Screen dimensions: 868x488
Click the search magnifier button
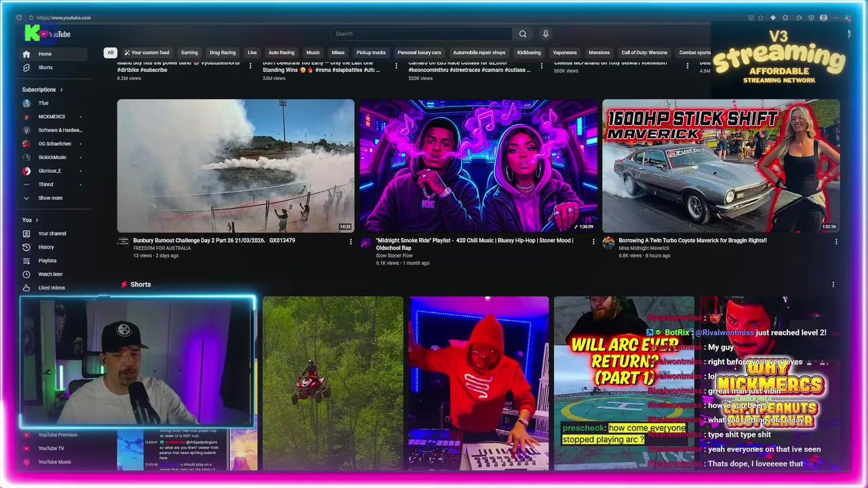tap(523, 34)
